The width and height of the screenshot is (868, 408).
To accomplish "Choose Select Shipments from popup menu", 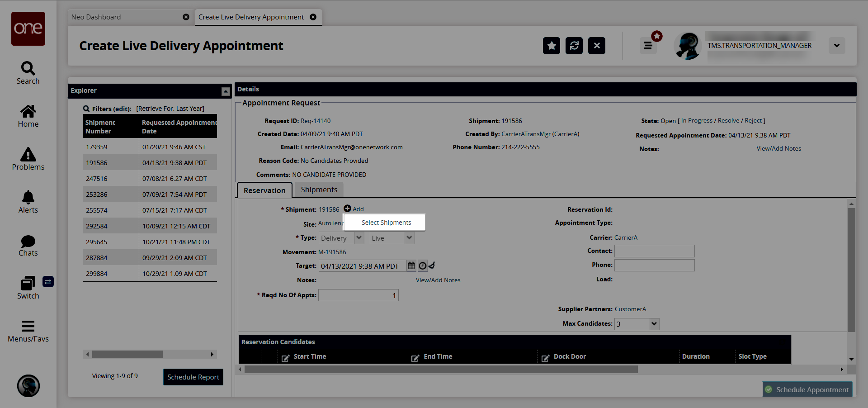I will [x=386, y=223].
